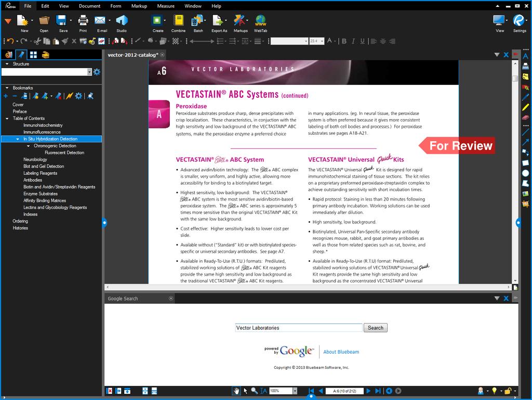The width and height of the screenshot is (532, 400).
Task: Click the E-mail envelope icon
Action: (x=100, y=20)
